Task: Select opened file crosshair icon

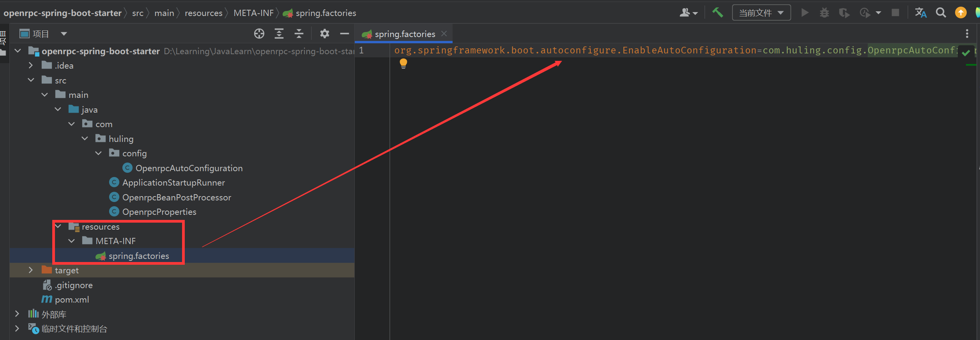Action: pyautogui.click(x=259, y=34)
